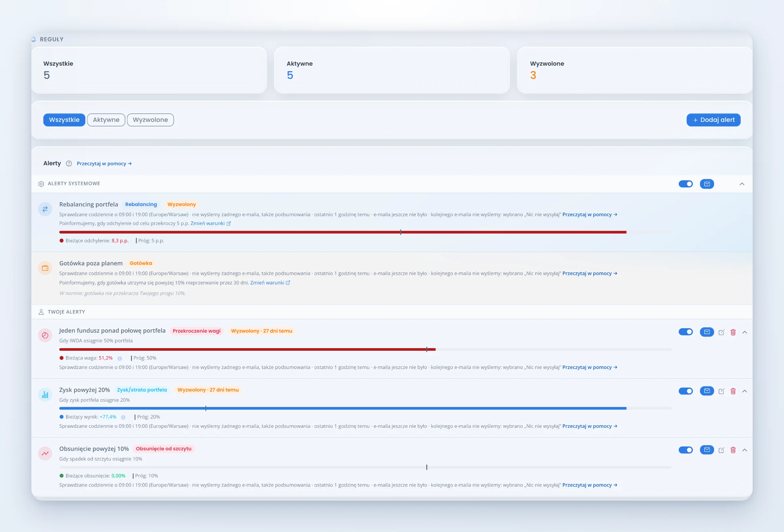Click the Jeden fundusz pie chart icon
Viewport: 784px width, 532px height.
tap(45, 335)
